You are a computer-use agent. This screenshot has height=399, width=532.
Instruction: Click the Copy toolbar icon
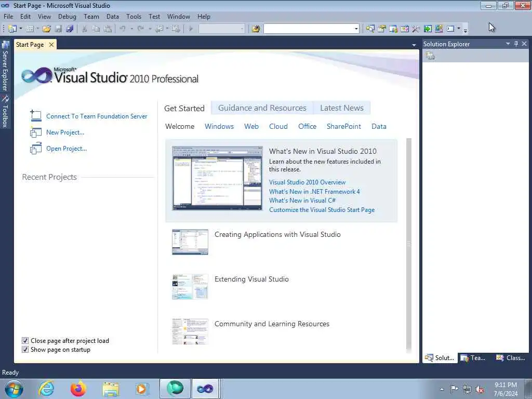click(x=96, y=29)
